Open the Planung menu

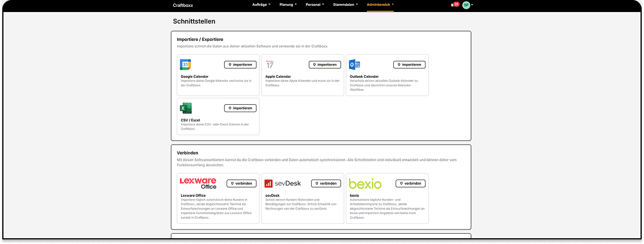click(x=288, y=5)
